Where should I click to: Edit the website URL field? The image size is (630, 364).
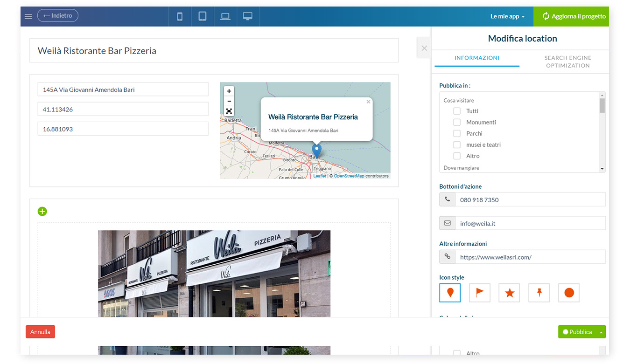coord(530,257)
